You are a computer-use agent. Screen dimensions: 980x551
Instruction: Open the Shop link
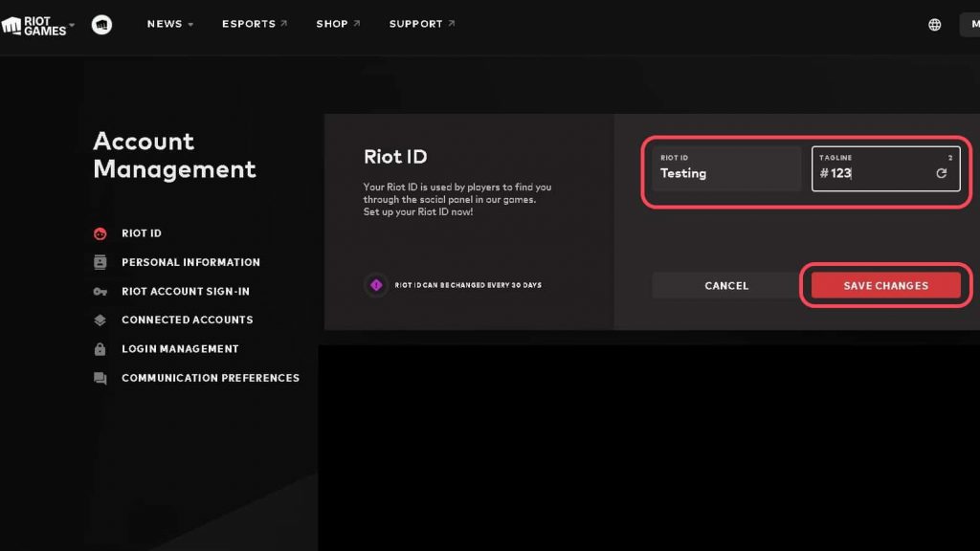pyautogui.click(x=338, y=24)
